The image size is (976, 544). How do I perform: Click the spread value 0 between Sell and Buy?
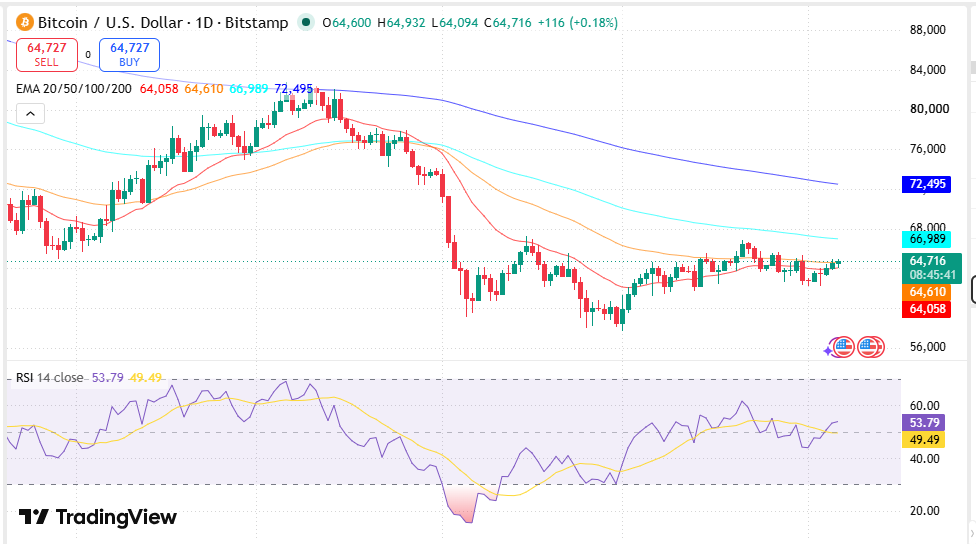pyautogui.click(x=88, y=55)
